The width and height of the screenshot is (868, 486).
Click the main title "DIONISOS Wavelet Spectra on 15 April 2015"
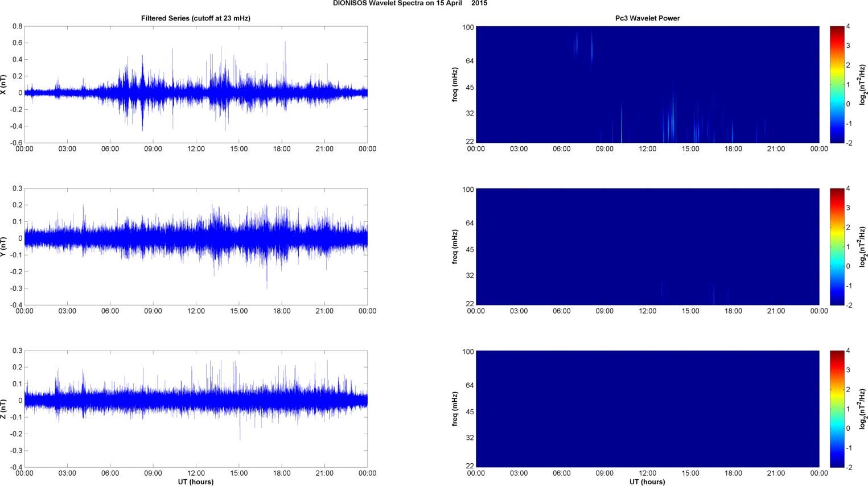410,3
